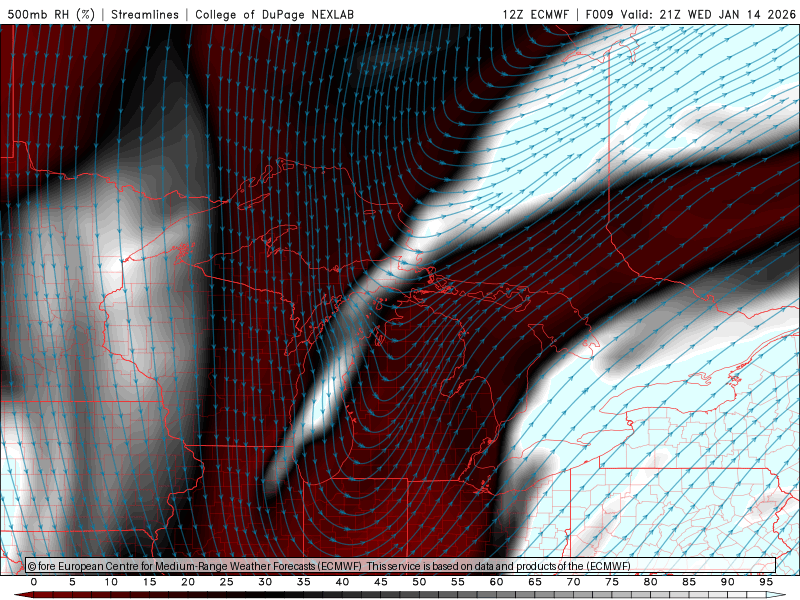Click the '80' label on color scale
Screen dimensions: 800x600
[x=650, y=582]
